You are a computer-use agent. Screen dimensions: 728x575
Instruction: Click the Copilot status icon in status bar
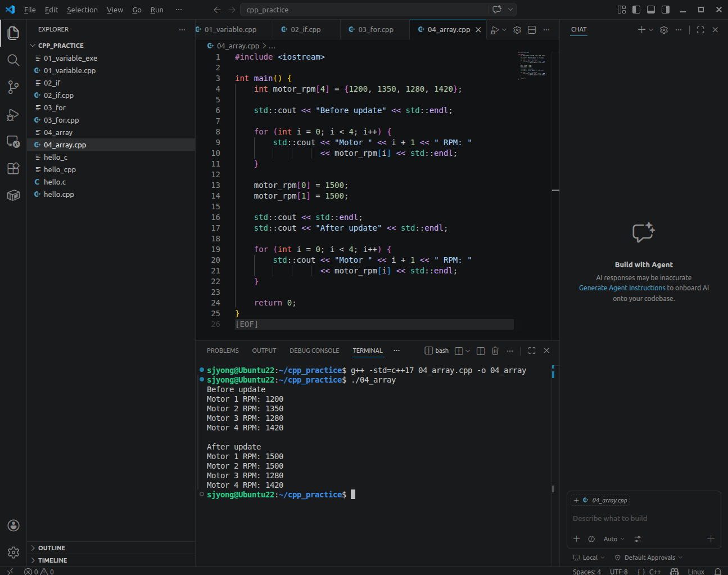(675, 571)
